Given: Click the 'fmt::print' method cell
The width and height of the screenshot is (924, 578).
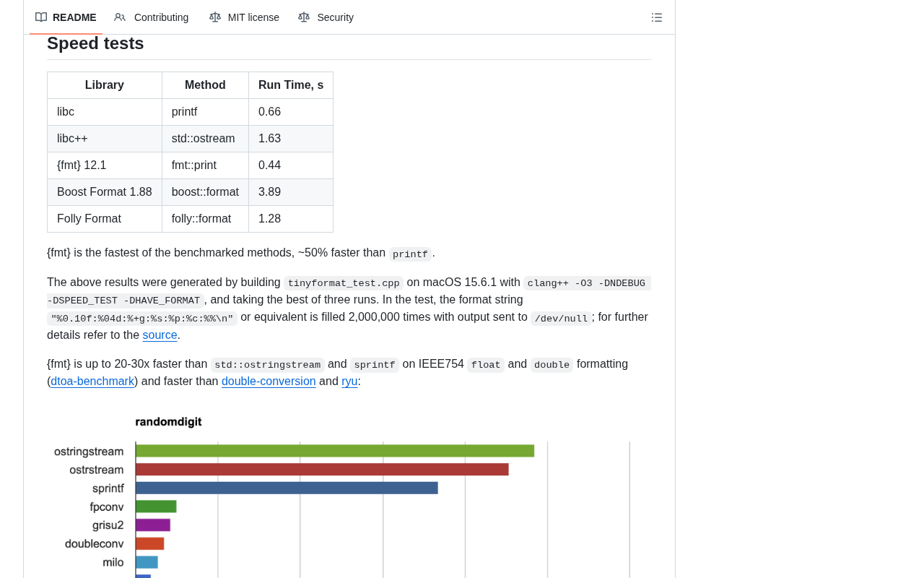Looking at the screenshot, I should [x=205, y=165].
